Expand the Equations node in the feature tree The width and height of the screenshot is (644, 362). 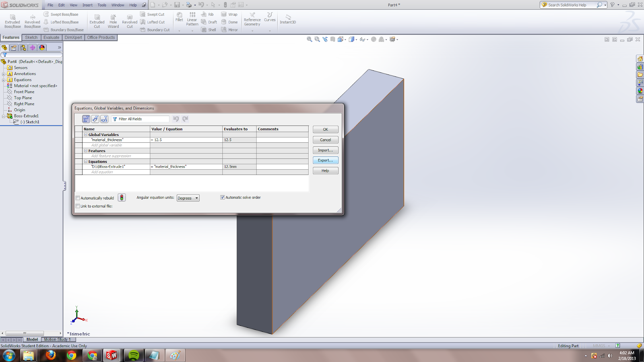[x=4, y=80]
